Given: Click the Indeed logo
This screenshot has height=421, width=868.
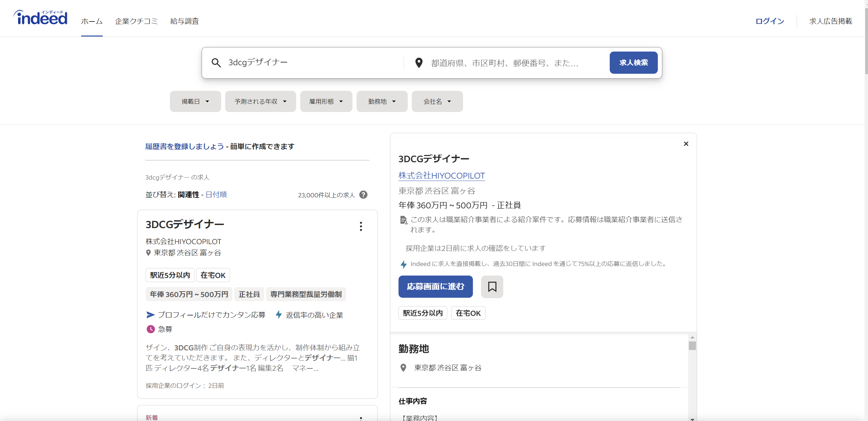Looking at the screenshot, I should point(41,18).
